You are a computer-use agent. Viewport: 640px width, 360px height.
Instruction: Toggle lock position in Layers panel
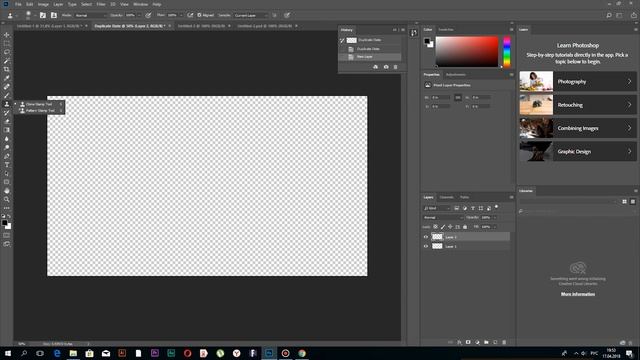(450, 227)
